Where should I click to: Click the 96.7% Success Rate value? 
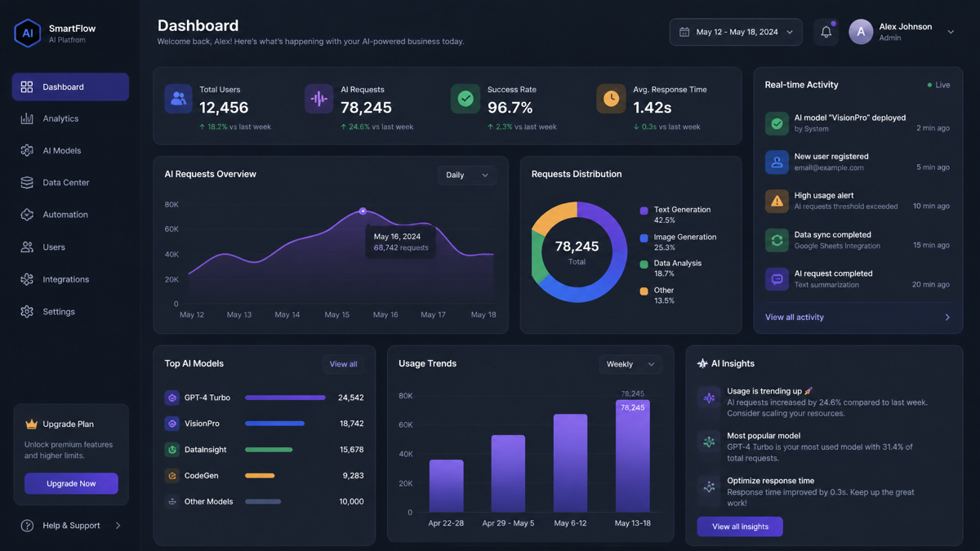[x=510, y=107]
